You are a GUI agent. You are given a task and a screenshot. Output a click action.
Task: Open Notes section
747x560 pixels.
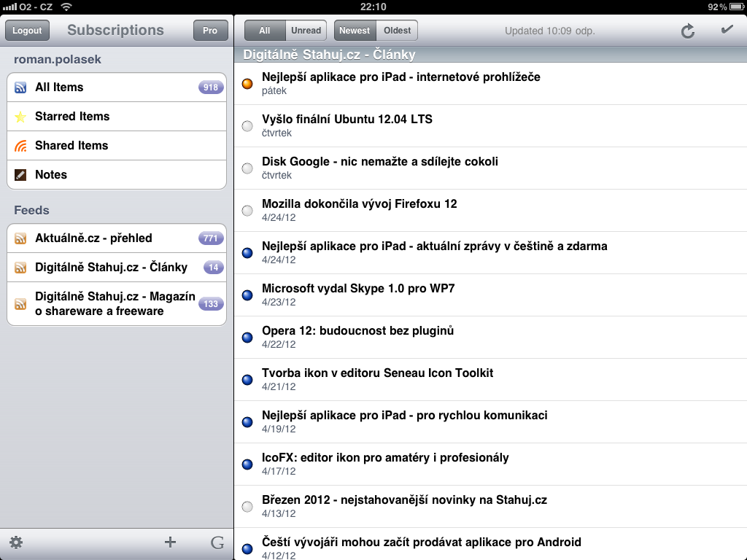click(x=117, y=175)
